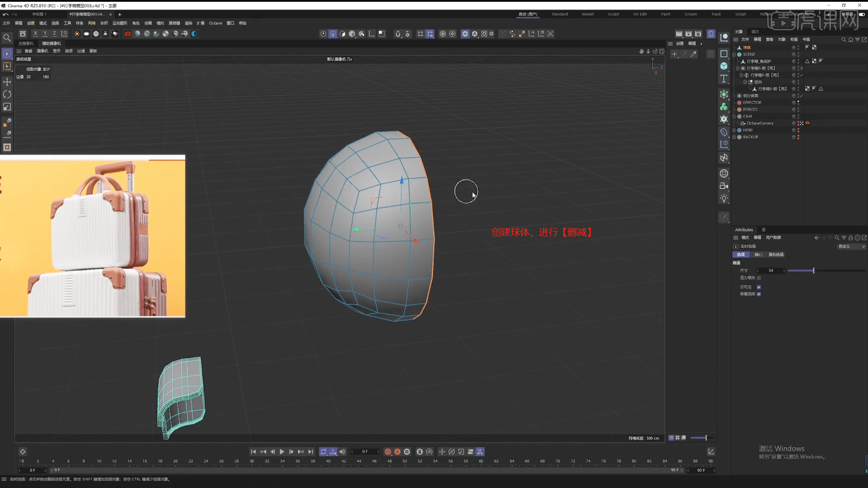Select the Scale tool in left toolbar

[x=7, y=107]
